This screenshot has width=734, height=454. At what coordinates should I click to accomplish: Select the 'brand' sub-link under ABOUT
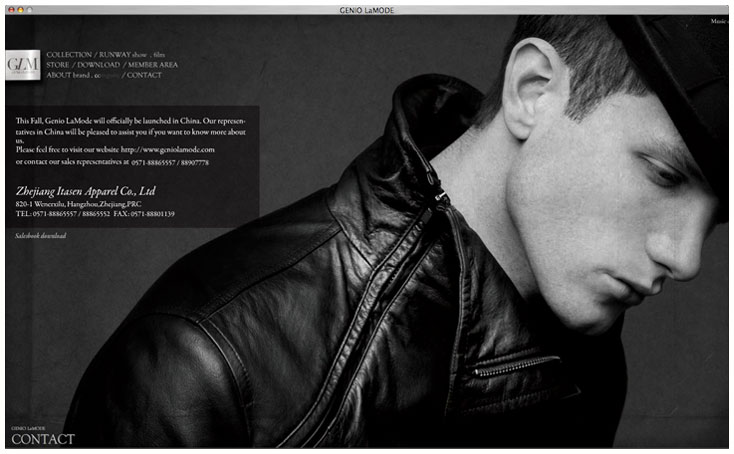[81, 75]
